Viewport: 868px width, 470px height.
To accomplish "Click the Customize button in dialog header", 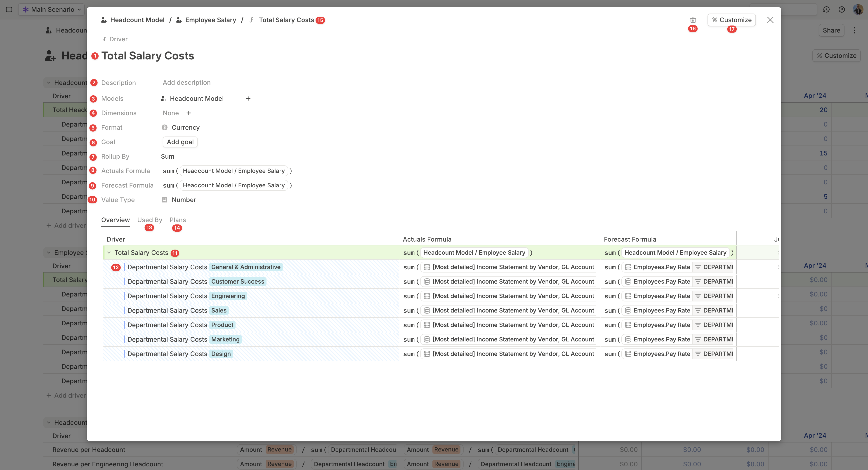I will point(731,20).
